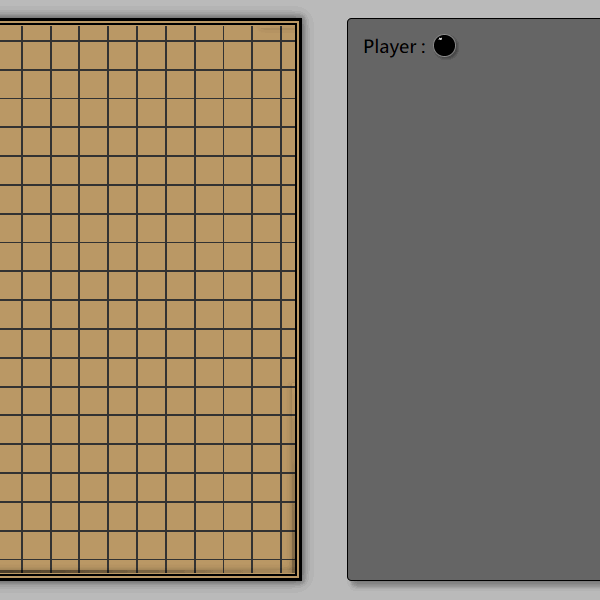Screen dimensions: 600x600
Task: Click the "Player :" label text
Action: click(x=393, y=47)
